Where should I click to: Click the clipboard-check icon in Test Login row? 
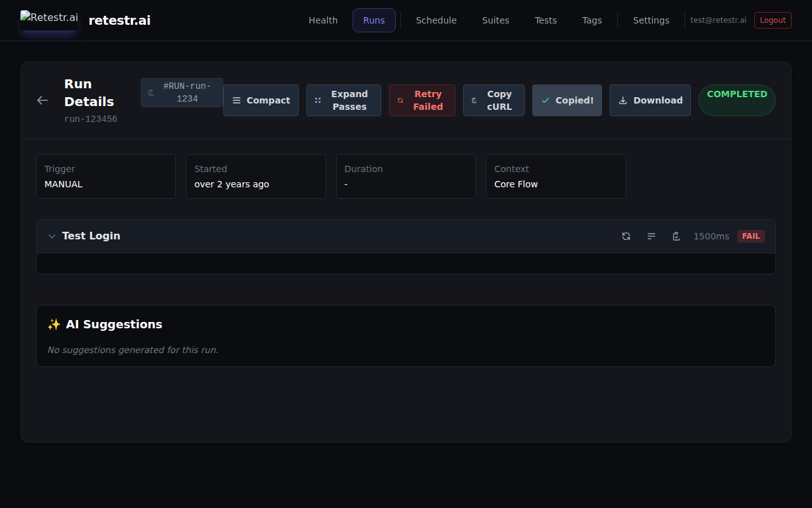[x=676, y=236]
